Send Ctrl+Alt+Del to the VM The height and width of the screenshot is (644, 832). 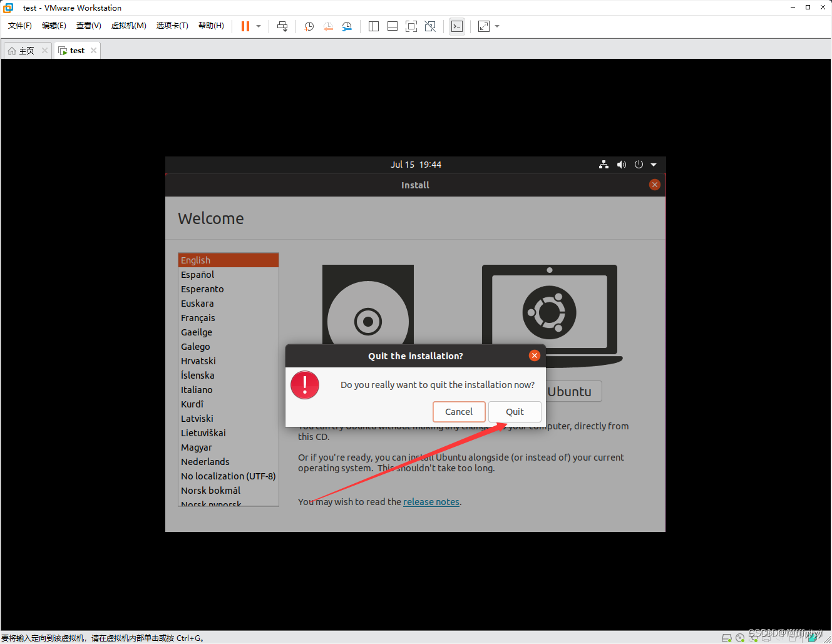282,26
